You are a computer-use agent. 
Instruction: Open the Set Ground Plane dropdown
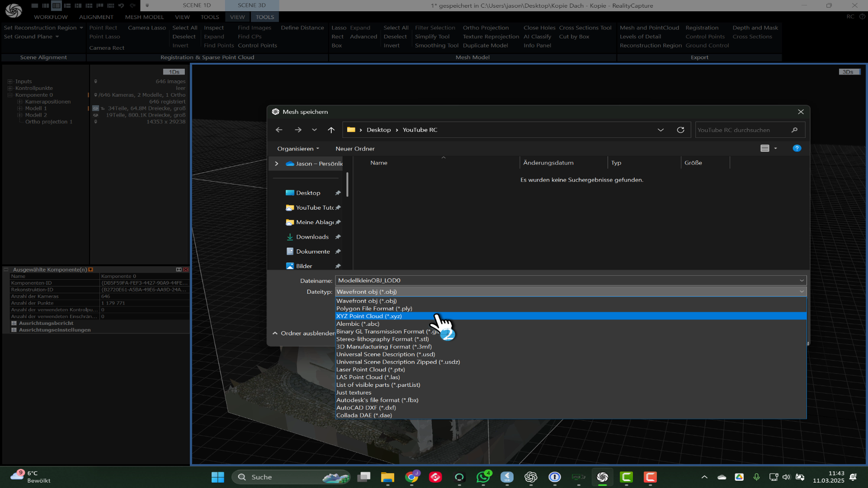57,37
